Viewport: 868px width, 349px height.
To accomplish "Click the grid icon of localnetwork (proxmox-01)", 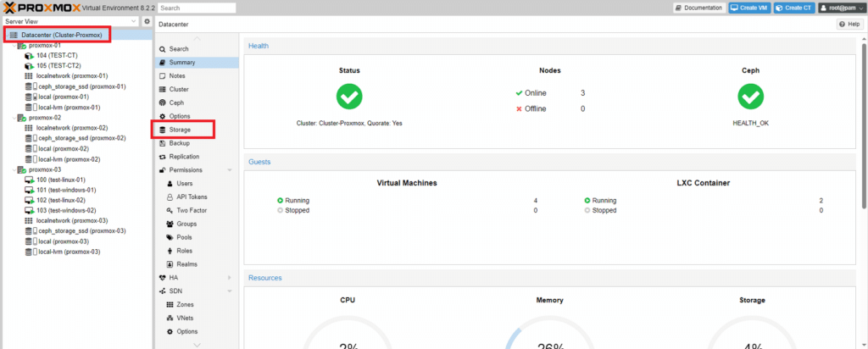I will (29, 75).
